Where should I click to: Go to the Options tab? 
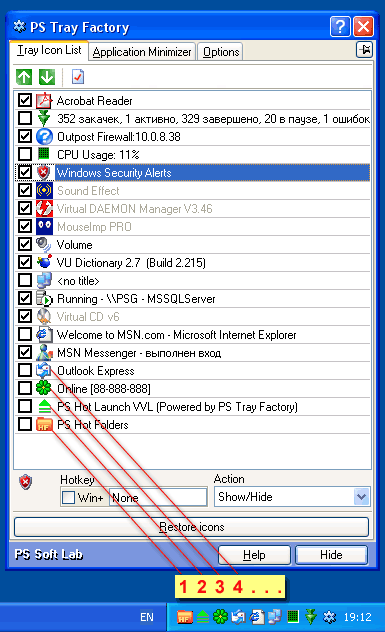click(221, 52)
